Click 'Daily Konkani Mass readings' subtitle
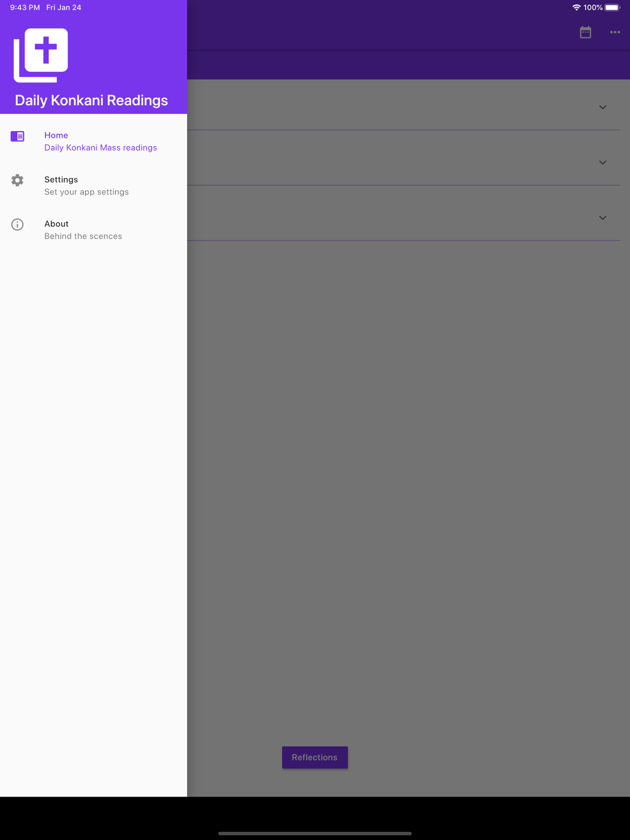The width and height of the screenshot is (630, 840). coord(101,148)
